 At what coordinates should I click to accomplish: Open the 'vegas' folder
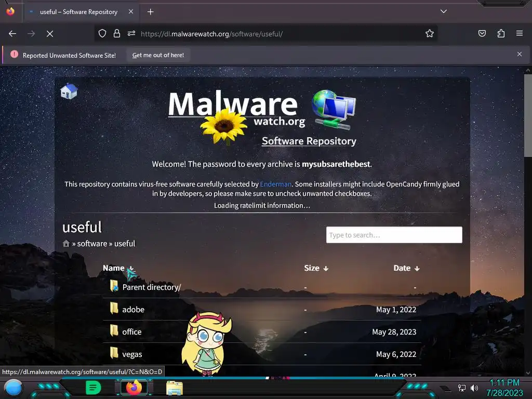coord(132,354)
